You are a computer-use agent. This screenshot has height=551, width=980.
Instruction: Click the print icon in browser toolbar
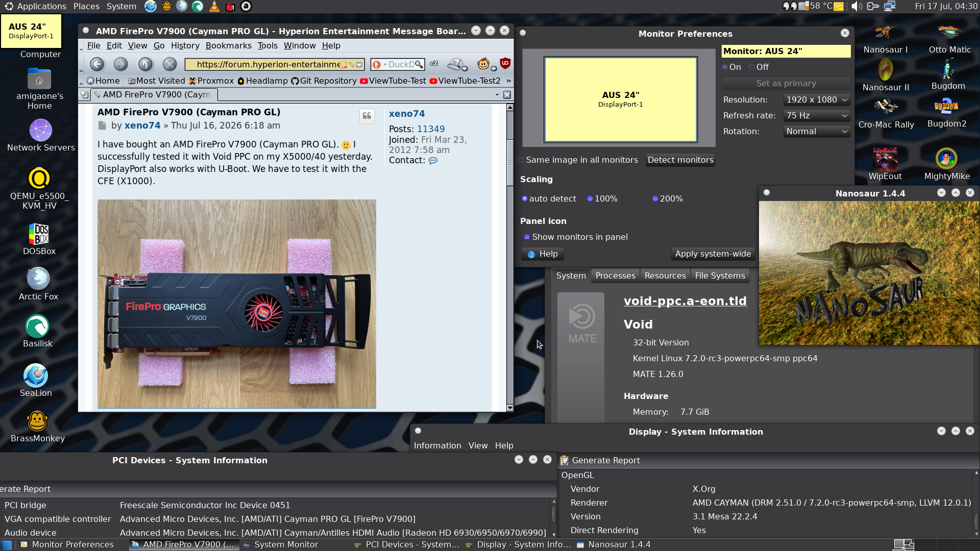click(x=454, y=64)
